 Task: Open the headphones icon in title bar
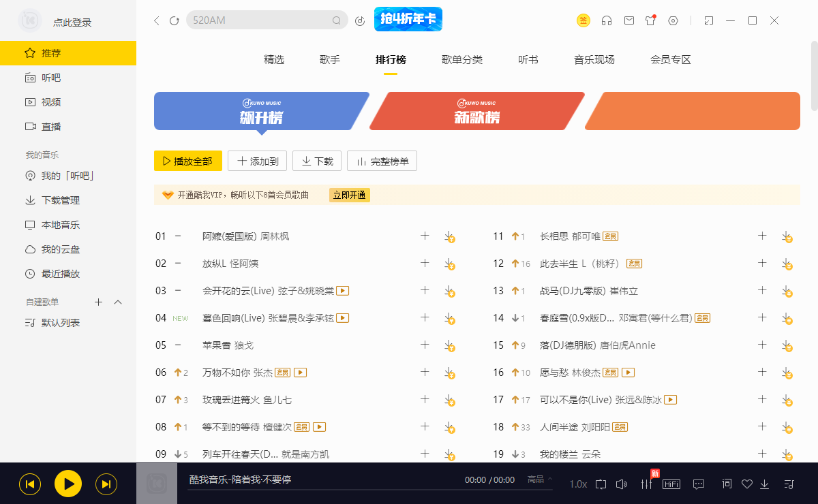[x=606, y=20]
